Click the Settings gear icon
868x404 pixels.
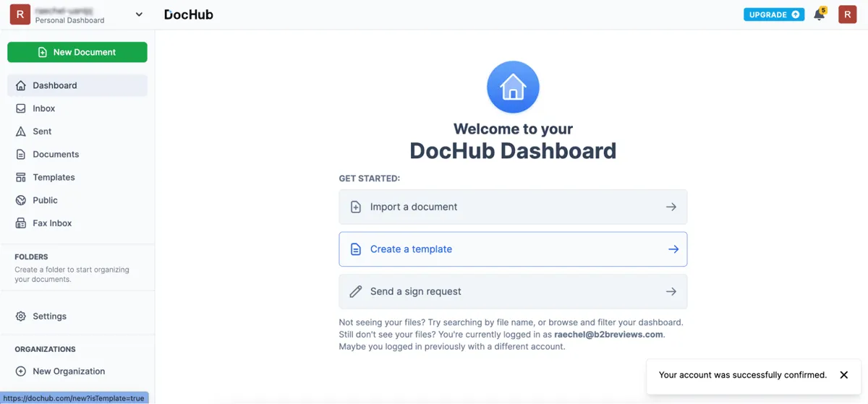(x=20, y=317)
